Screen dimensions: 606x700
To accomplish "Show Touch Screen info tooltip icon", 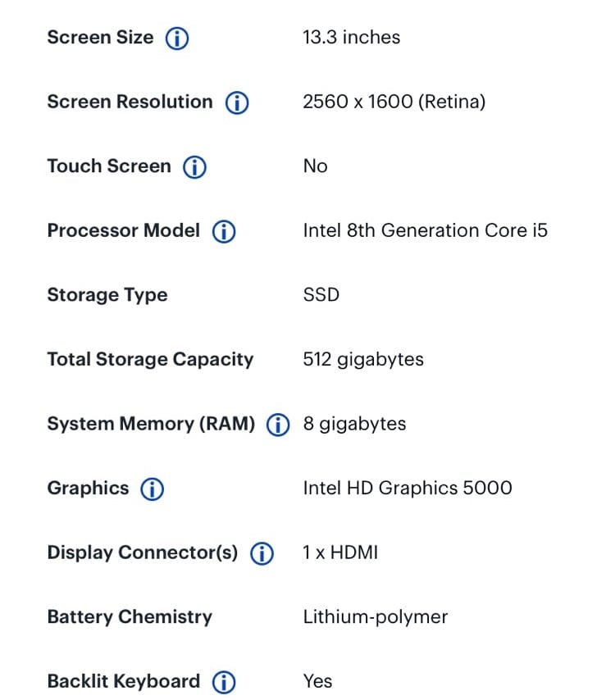I will click(194, 167).
